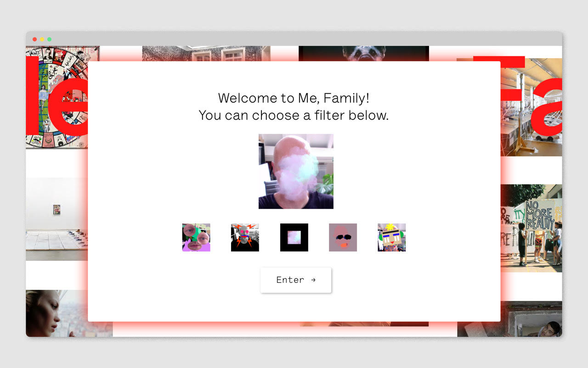Open the man lying in concrete opening image
The width and height of the screenshot is (588, 368).
click(531, 319)
